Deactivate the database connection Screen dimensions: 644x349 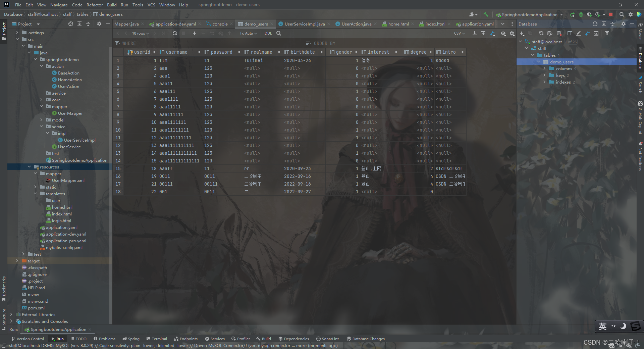tap(559, 33)
